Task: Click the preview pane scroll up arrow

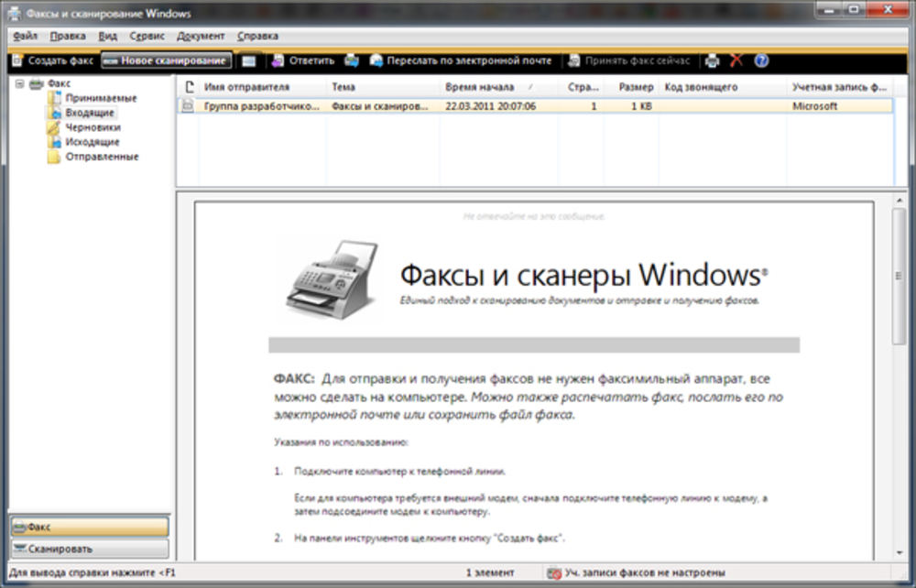Action: (x=900, y=201)
